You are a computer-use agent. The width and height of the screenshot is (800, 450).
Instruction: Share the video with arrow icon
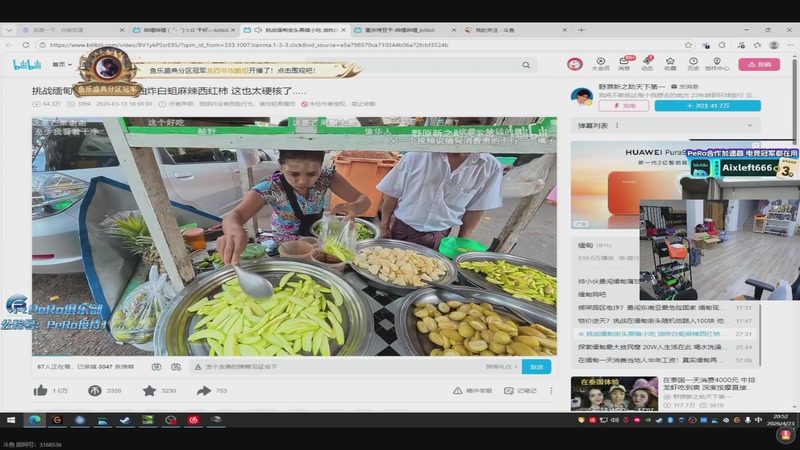point(204,391)
